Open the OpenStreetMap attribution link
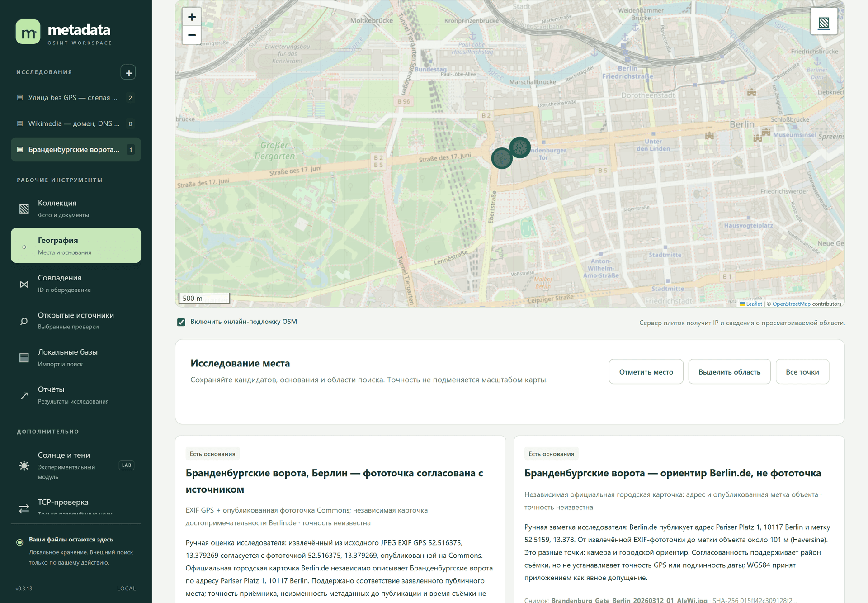 point(792,304)
